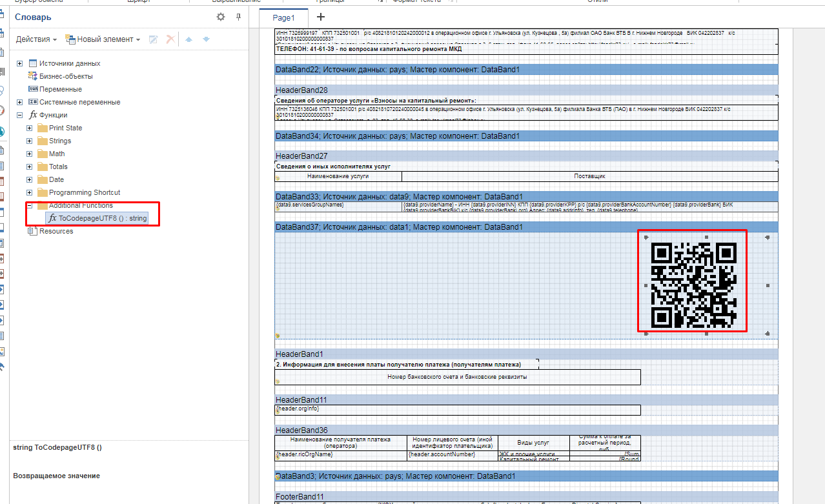Select the DataBand3 band header
The height and width of the screenshot is (504, 825).
526,476
